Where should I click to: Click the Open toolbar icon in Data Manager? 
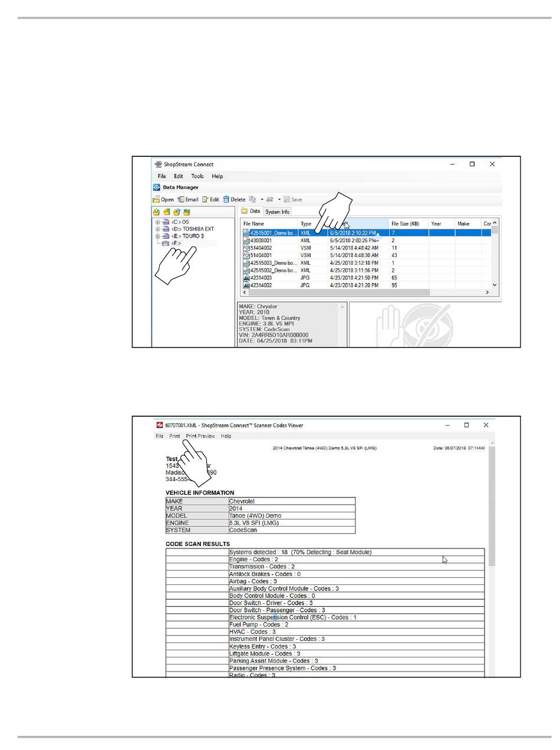click(x=157, y=199)
